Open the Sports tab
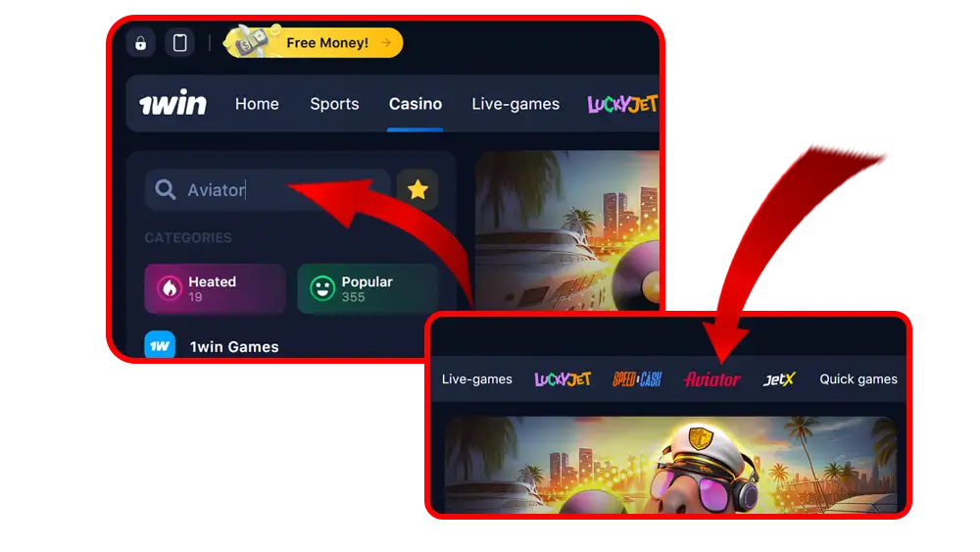This screenshot has width=980, height=552. (334, 104)
